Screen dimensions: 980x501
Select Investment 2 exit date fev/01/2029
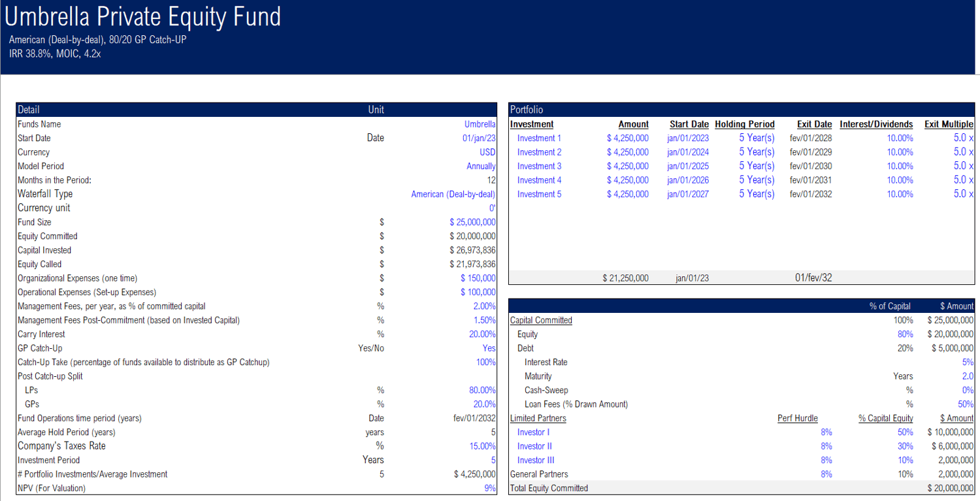811,152
